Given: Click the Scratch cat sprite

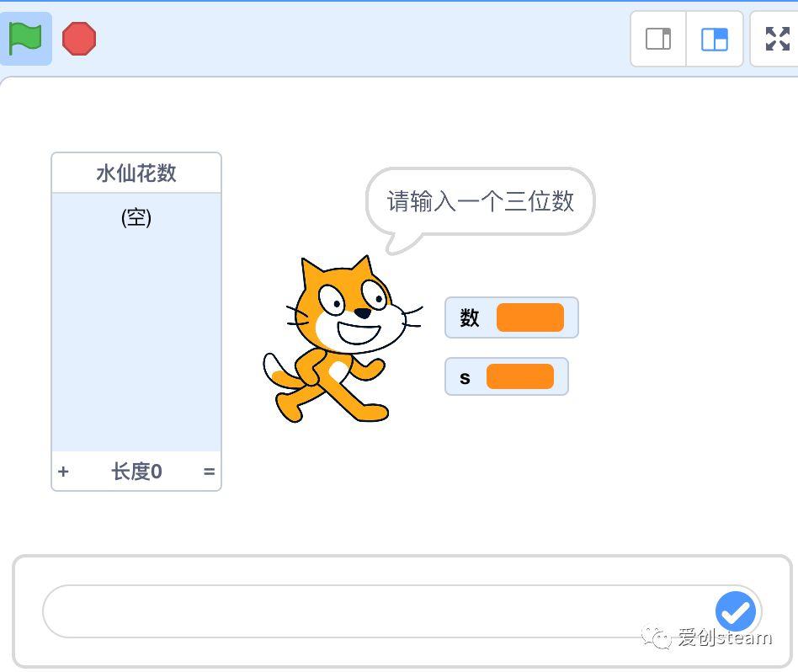Looking at the screenshot, I should (343, 340).
